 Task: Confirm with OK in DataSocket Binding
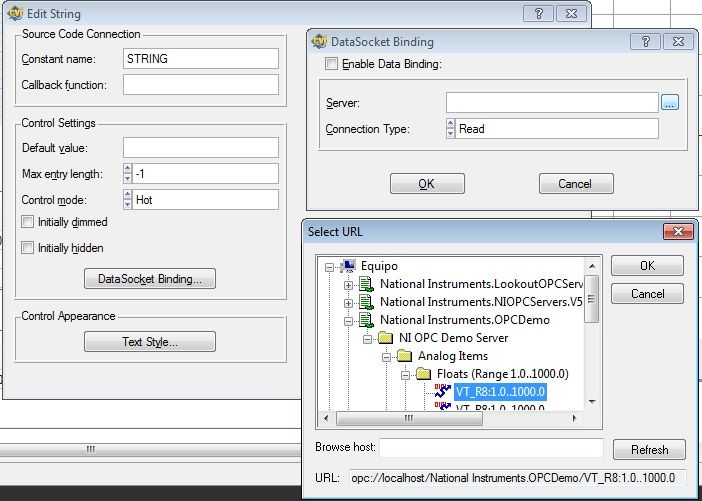(x=427, y=184)
